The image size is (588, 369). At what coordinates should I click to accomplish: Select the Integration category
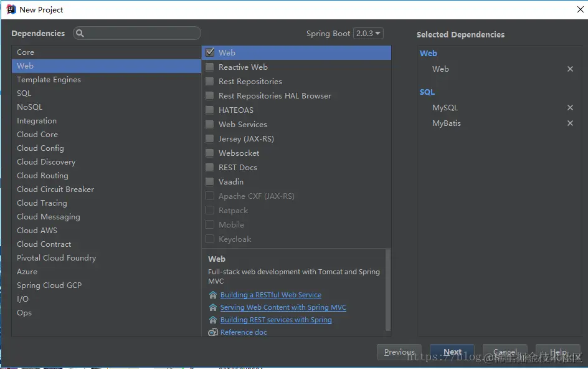[107, 120]
